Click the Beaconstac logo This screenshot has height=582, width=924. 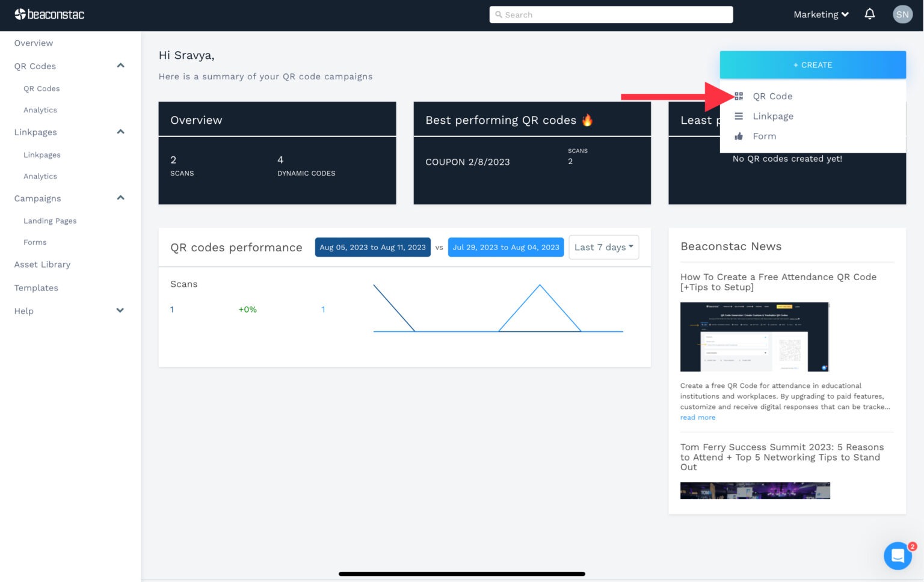[x=49, y=14]
